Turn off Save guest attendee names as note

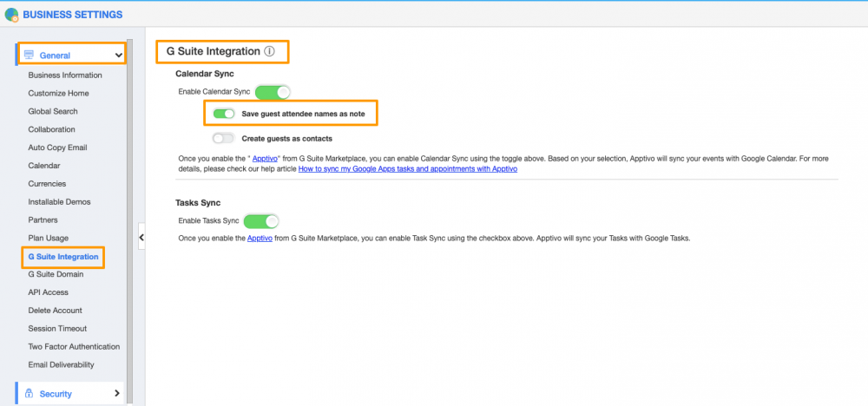click(x=224, y=114)
